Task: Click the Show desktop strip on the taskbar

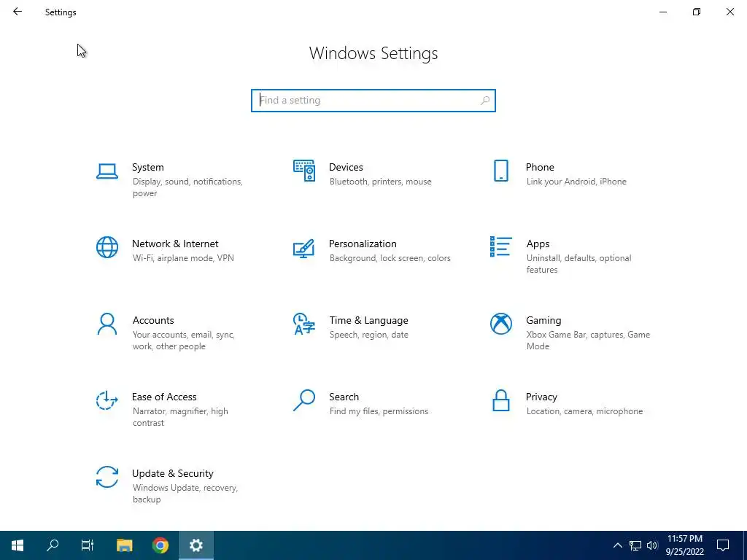Action: [x=745, y=545]
